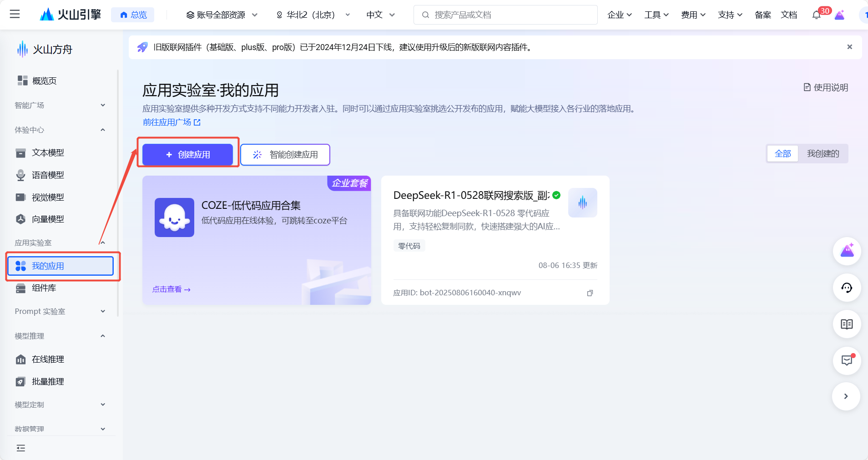The image size is (868, 460).
Task: Collapse 体验中心 sidebar section
Action: click(59, 130)
